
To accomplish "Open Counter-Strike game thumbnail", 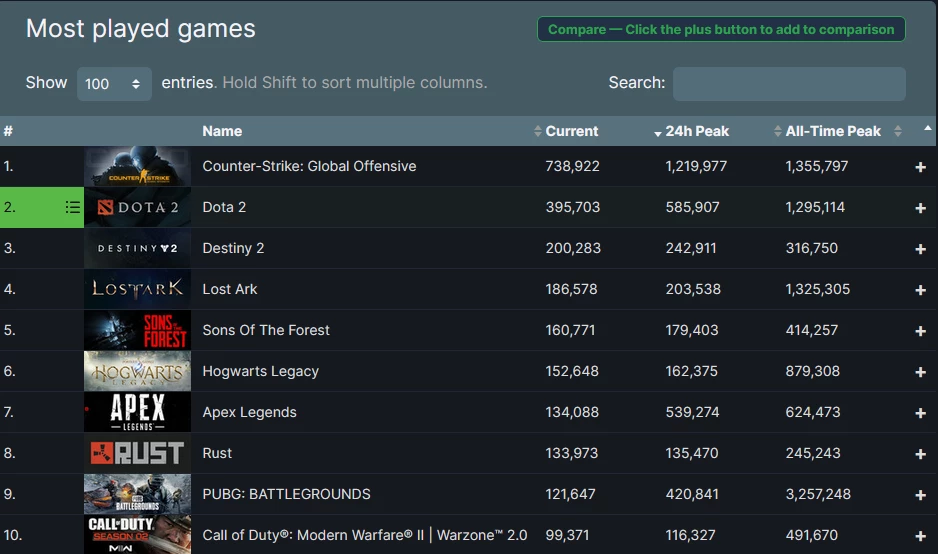I will pos(138,166).
